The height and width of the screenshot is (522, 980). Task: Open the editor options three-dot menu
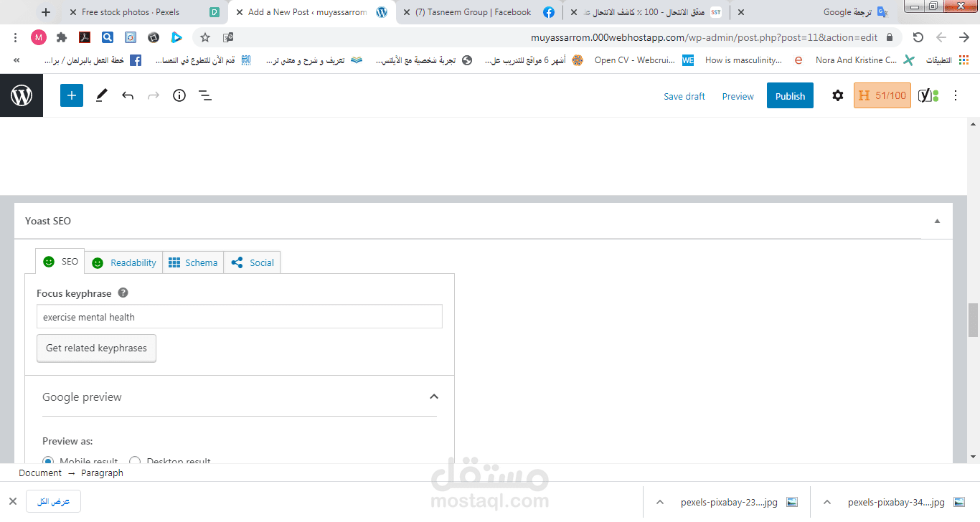(956, 95)
